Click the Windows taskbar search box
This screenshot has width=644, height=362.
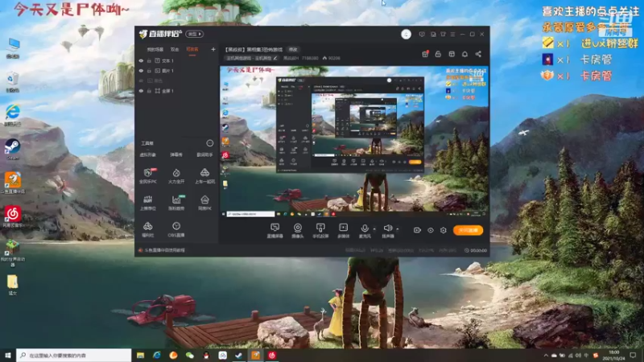coord(74,355)
